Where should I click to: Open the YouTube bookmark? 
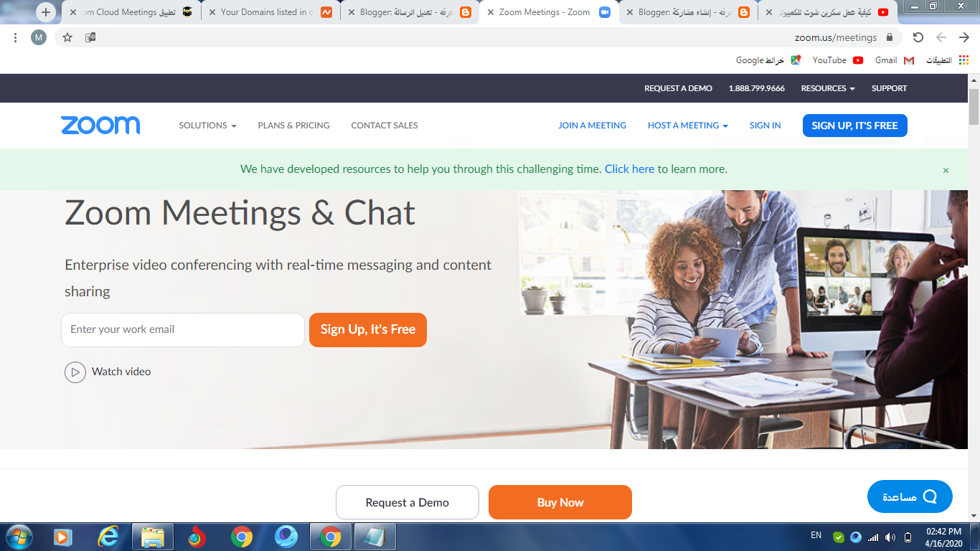point(838,60)
